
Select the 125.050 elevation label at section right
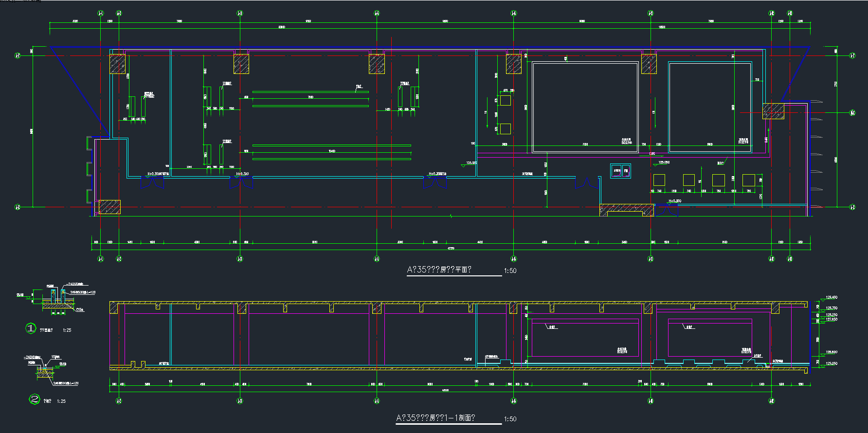[x=832, y=363]
